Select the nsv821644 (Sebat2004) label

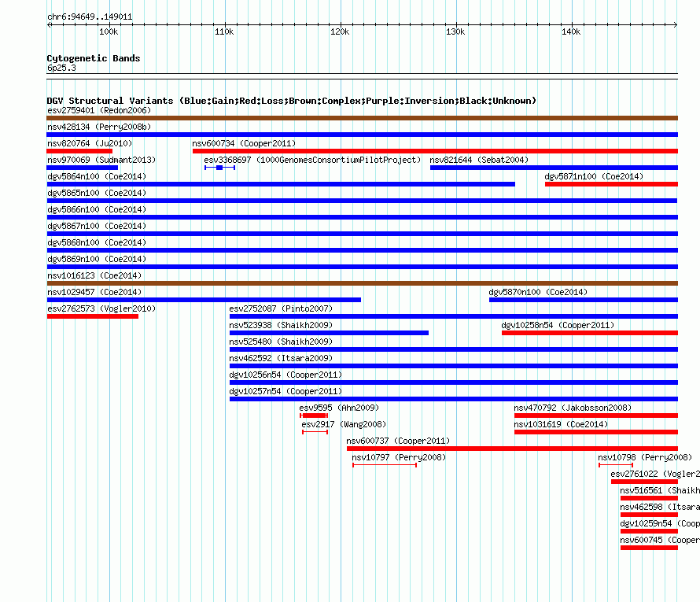pyautogui.click(x=479, y=160)
